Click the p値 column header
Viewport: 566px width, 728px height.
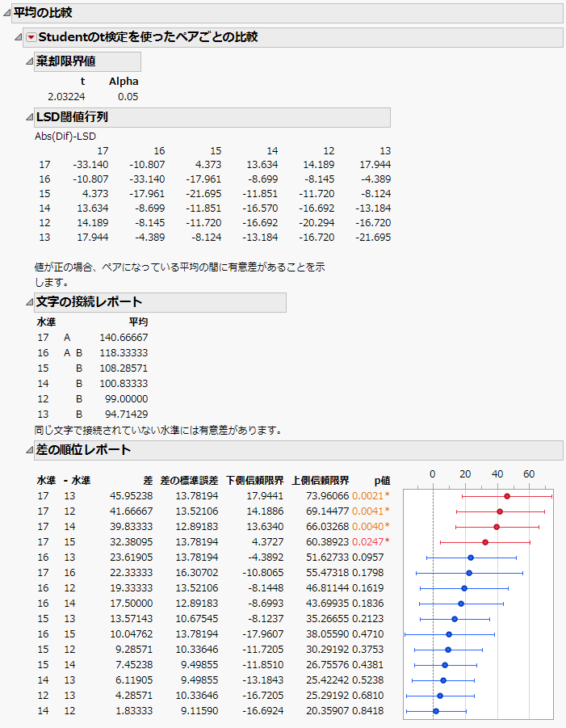(382, 481)
